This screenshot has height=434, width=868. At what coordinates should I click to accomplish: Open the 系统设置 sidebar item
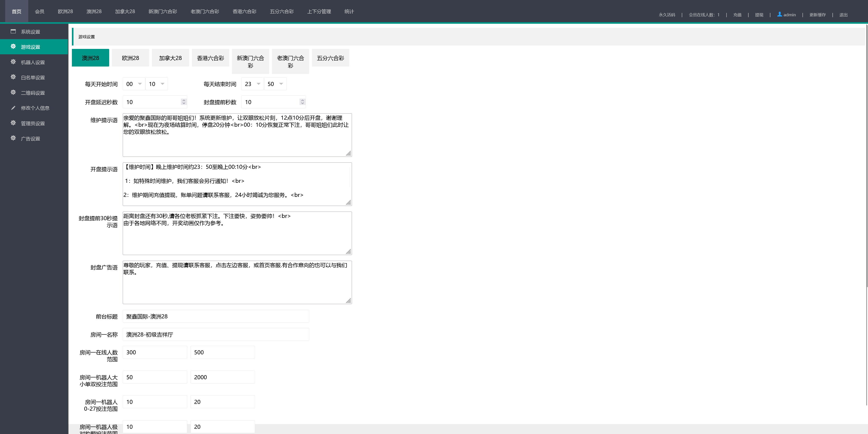[x=30, y=31]
